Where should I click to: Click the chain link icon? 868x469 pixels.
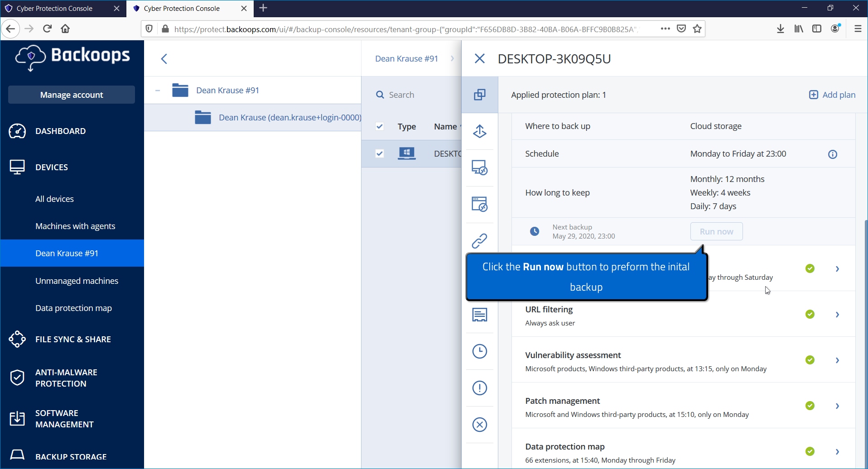(x=480, y=241)
